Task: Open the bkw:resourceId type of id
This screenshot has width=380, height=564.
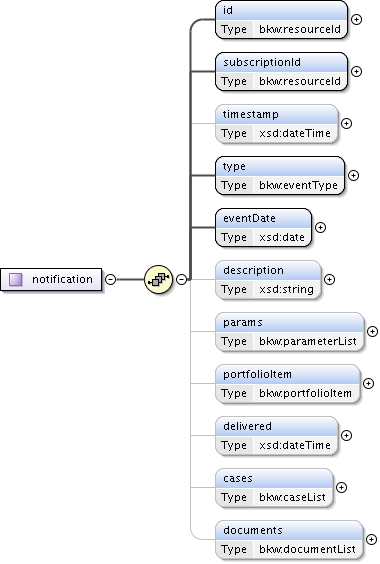Action: point(300,29)
